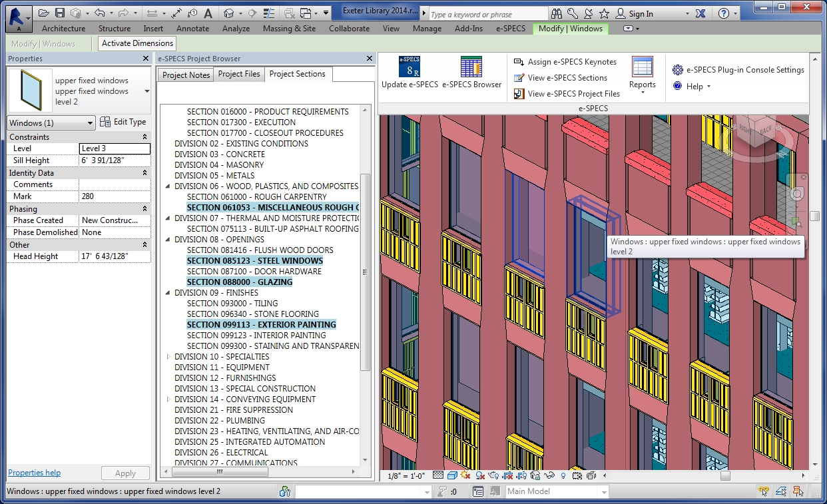Open the Default 3D View house icon
Image resolution: width=827 pixels, height=504 pixels.
coord(228,13)
